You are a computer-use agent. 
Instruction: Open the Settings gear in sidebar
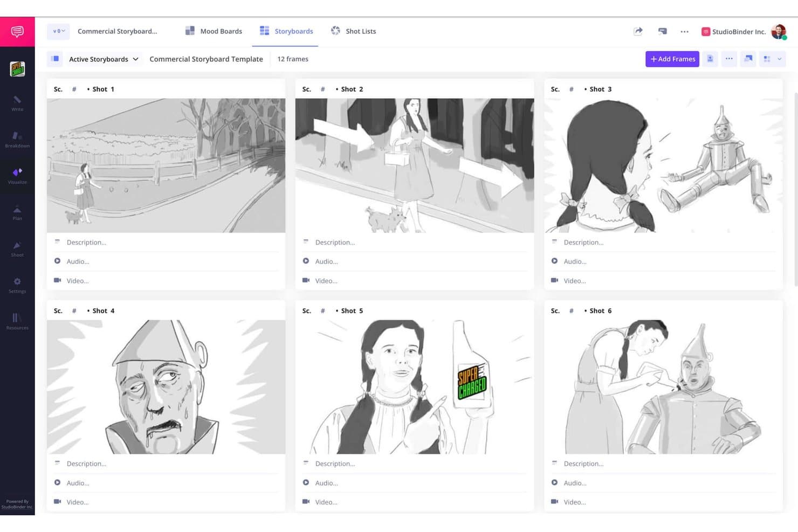pyautogui.click(x=17, y=285)
